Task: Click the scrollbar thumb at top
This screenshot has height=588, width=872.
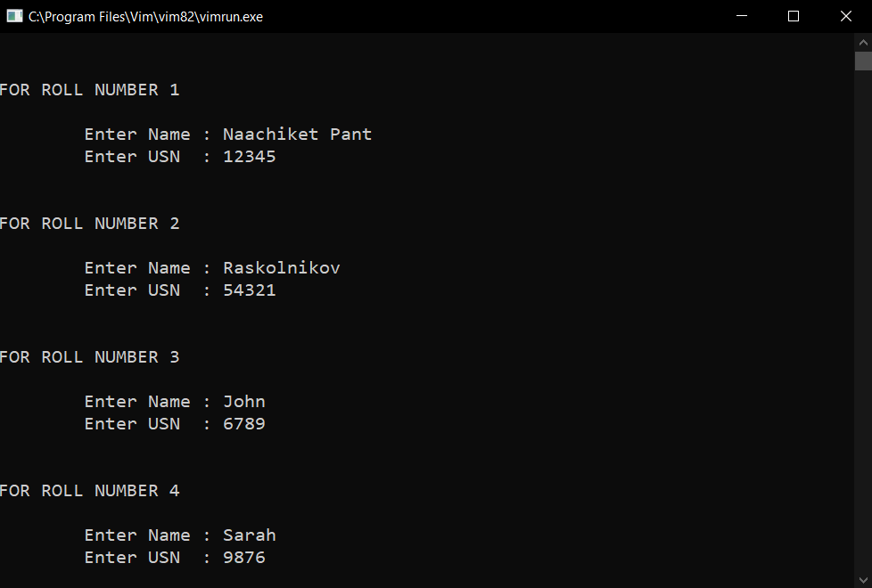Action: coord(863,60)
